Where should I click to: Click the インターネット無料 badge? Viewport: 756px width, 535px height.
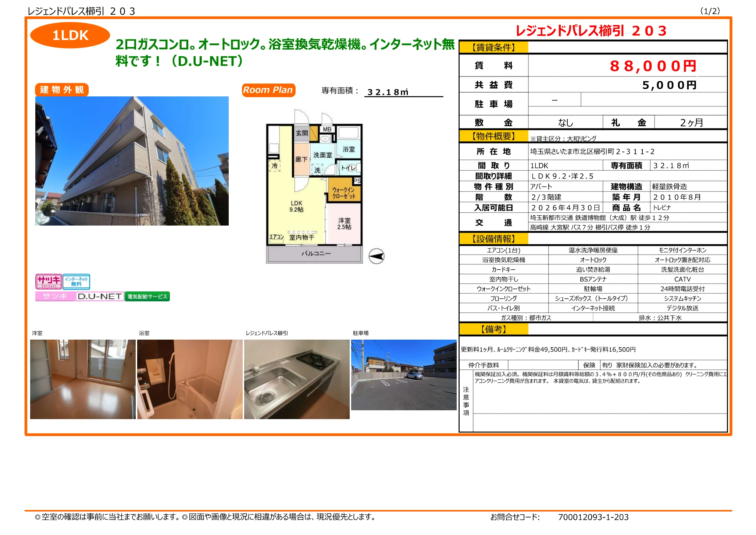77,281
